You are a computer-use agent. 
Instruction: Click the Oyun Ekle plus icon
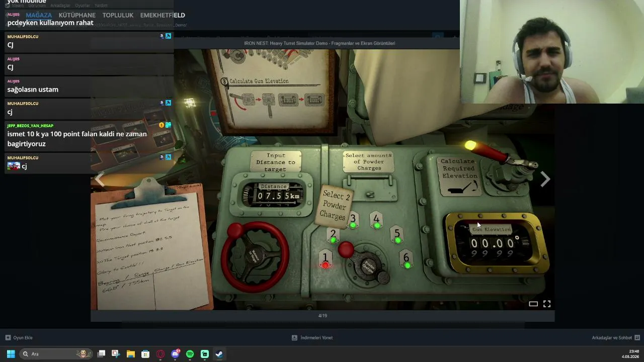8,338
